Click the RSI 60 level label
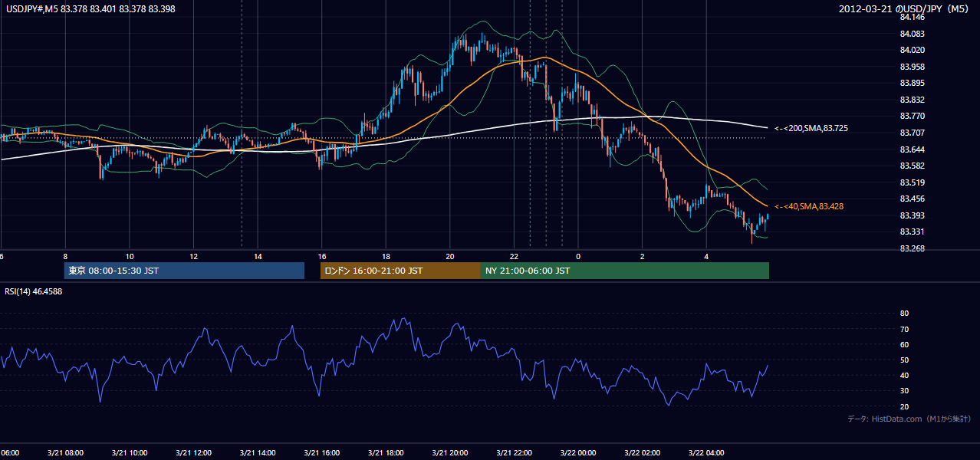Viewport: 980px width, 460px height. [x=905, y=344]
